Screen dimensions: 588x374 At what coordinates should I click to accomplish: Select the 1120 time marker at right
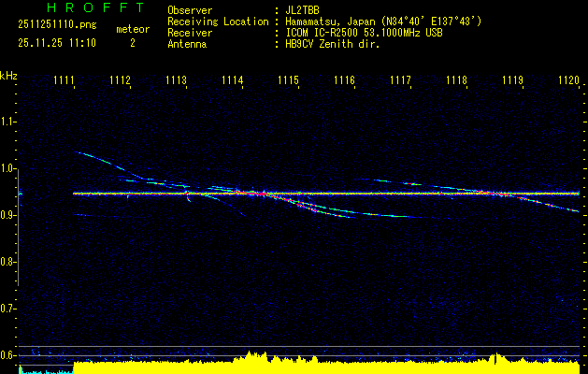[568, 81]
